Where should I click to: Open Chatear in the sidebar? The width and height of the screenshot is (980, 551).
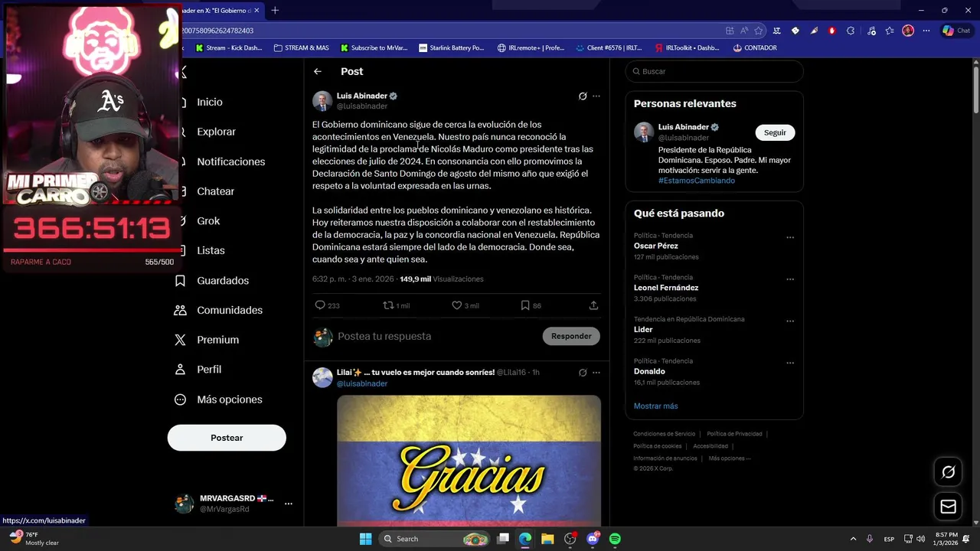(x=215, y=191)
